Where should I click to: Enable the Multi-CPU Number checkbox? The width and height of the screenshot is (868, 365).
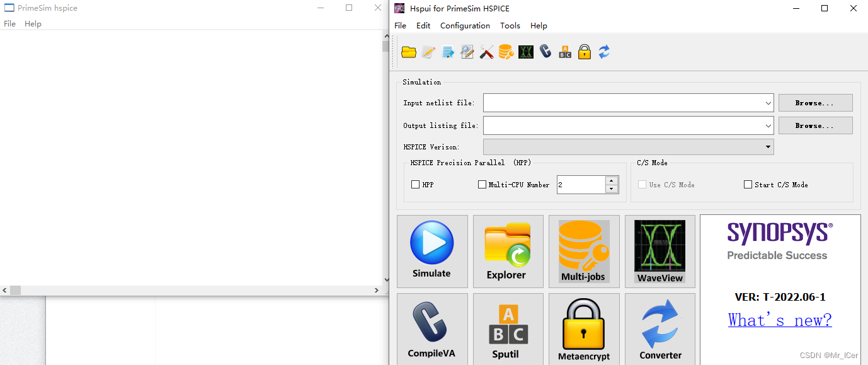coord(483,185)
